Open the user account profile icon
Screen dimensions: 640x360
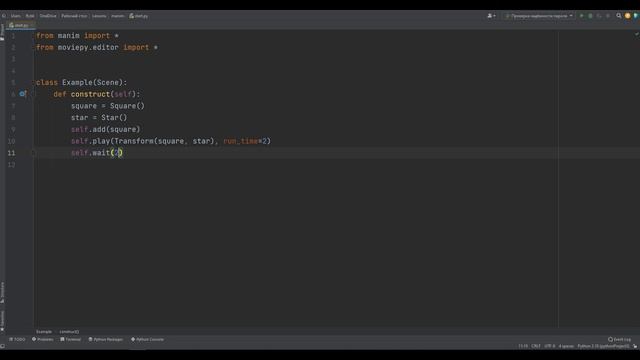point(491,16)
